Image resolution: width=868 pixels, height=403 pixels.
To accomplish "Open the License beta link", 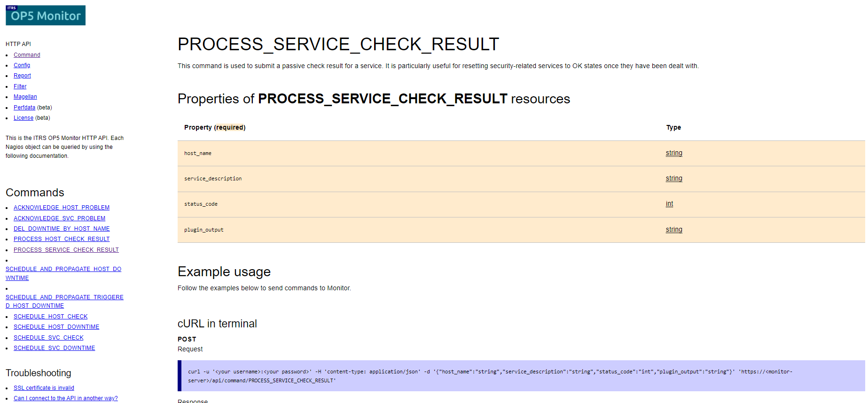I will tap(23, 118).
